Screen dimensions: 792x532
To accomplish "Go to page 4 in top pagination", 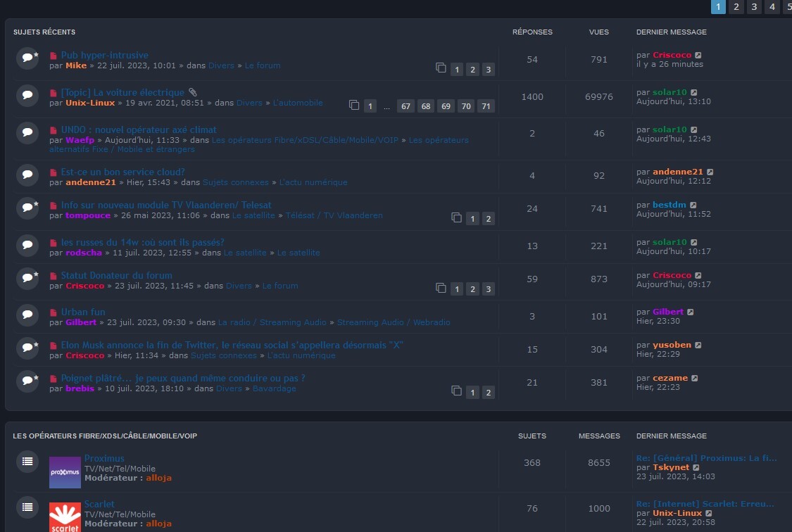I will click(772, 6).
